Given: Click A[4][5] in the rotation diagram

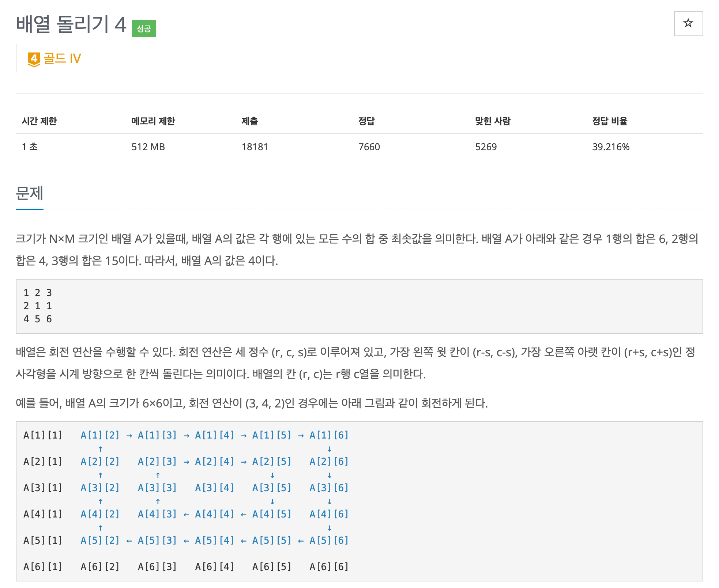Looking at the screenshot, I should point(272,514).
